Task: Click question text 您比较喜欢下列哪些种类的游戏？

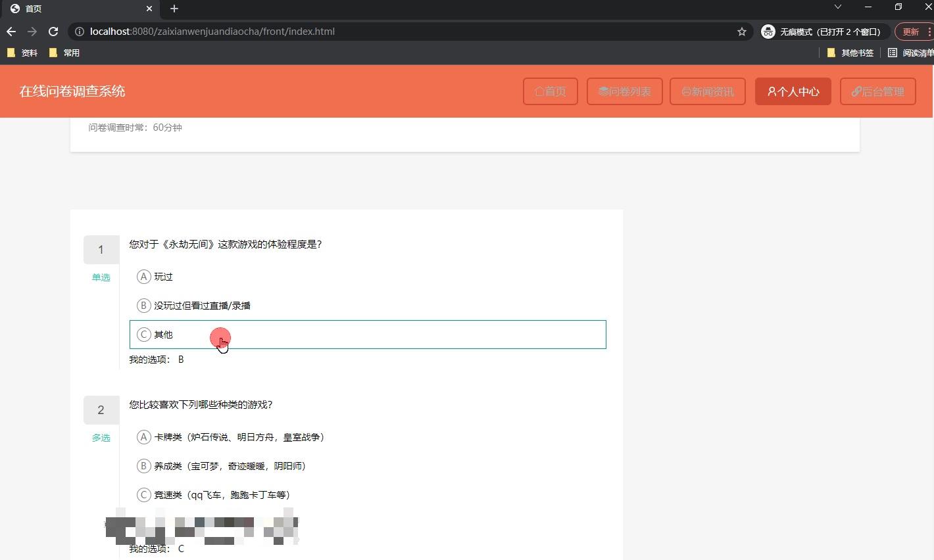Action: [x=201, y=404]
